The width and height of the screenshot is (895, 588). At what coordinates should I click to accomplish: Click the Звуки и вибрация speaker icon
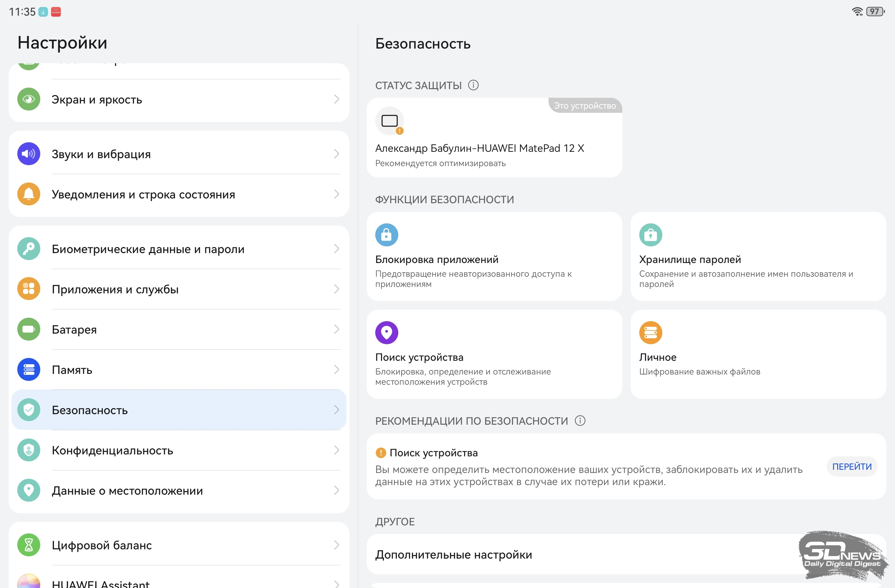click(x=28, y=154)
